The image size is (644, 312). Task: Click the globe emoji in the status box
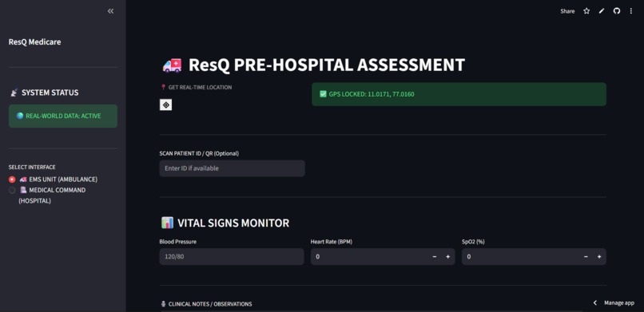[20, 116]
